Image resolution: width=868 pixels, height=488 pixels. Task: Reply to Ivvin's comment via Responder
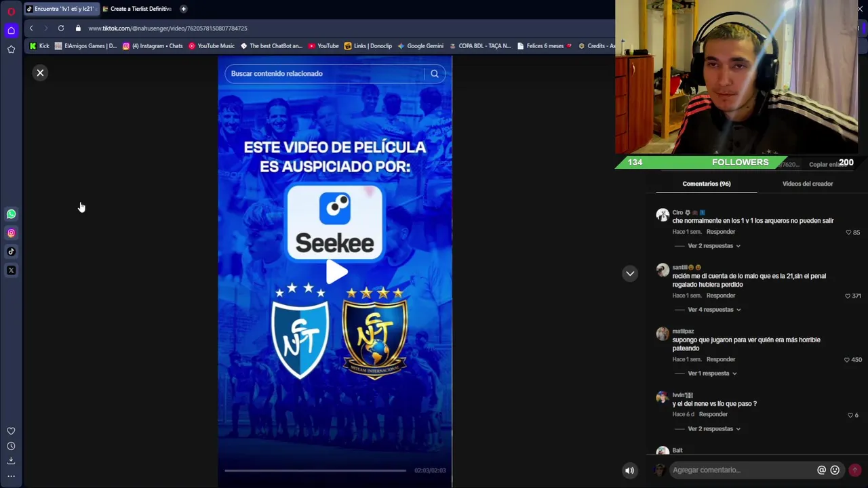tap(713, 414)
